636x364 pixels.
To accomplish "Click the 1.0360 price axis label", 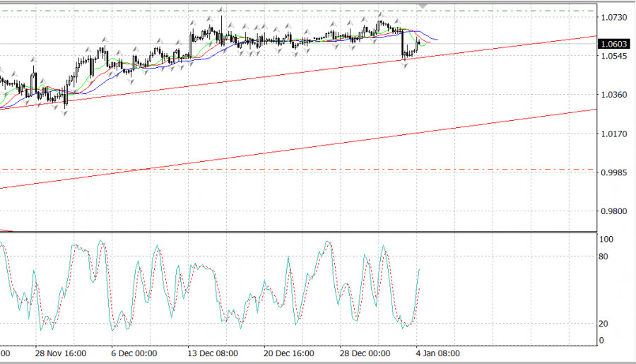I will pos(613,95).
